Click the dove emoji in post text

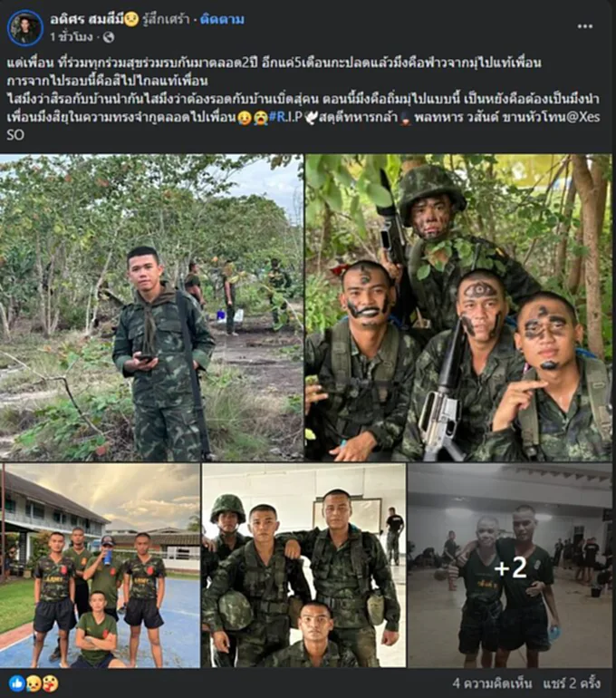pos(311,118)
